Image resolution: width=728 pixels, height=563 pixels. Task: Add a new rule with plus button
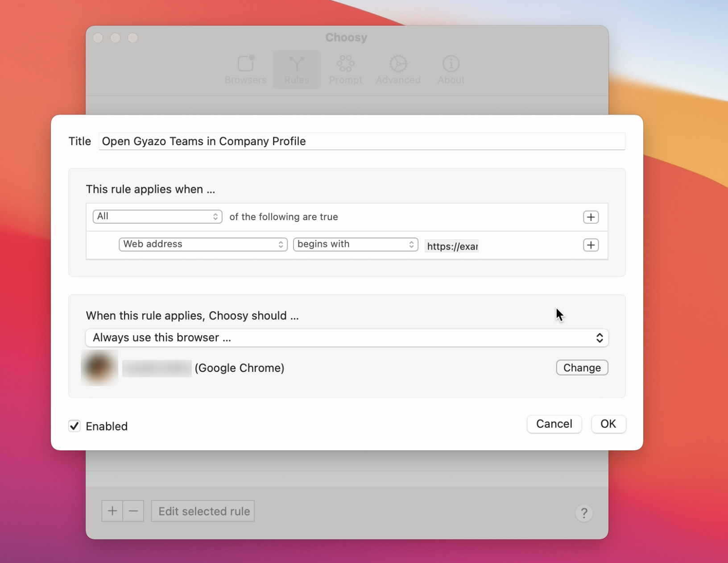tap(112, 511)
